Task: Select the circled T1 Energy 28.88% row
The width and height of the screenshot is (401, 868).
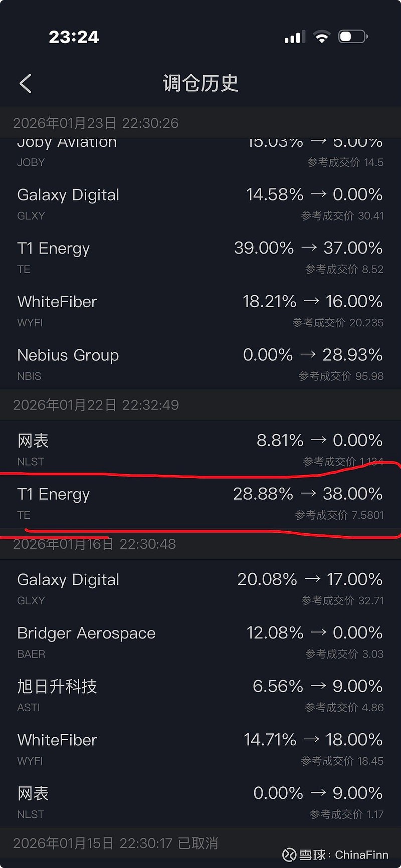Action: [200, 503]
